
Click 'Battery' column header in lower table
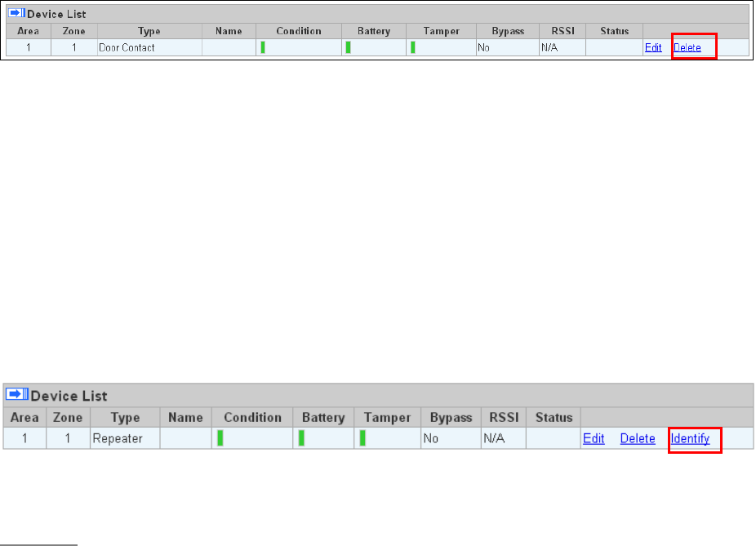click(x=323, y=417)
